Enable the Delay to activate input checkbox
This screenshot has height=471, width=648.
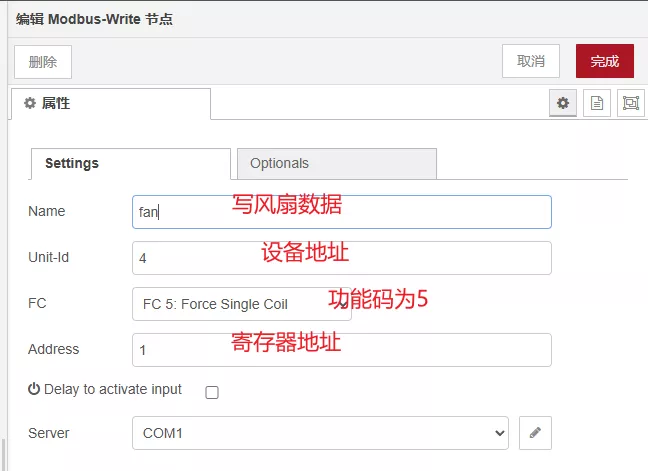point(212,393)
